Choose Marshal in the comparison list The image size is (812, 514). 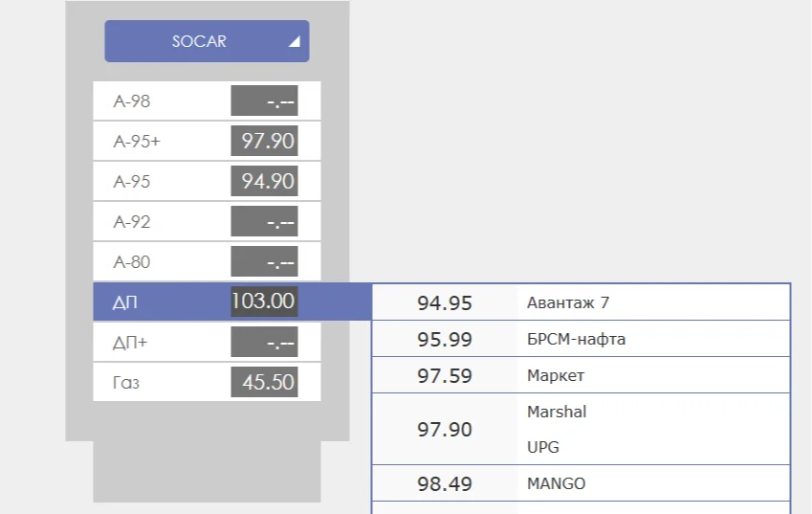pos(557,412)
